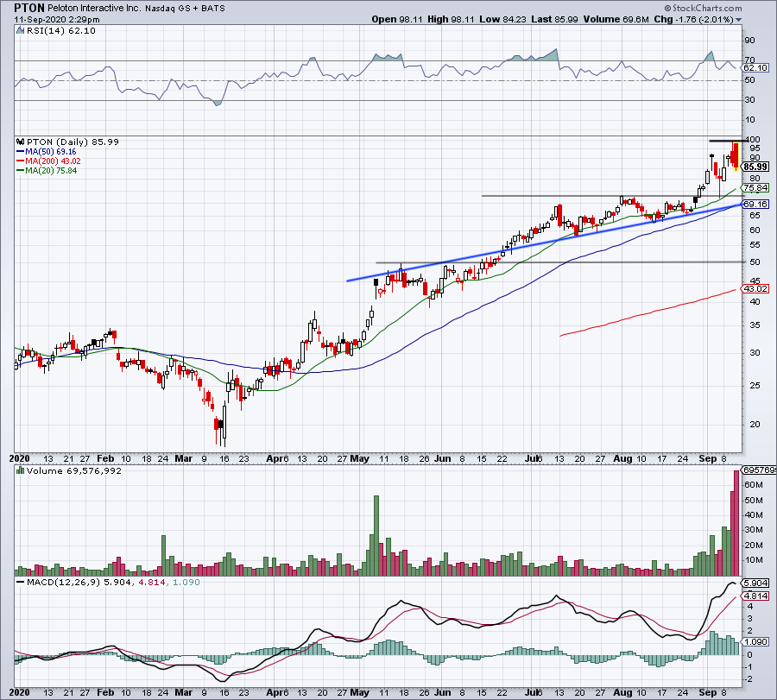Click the 'Low 84.23' header value
The image size is (777, 700).
(503, 19)
